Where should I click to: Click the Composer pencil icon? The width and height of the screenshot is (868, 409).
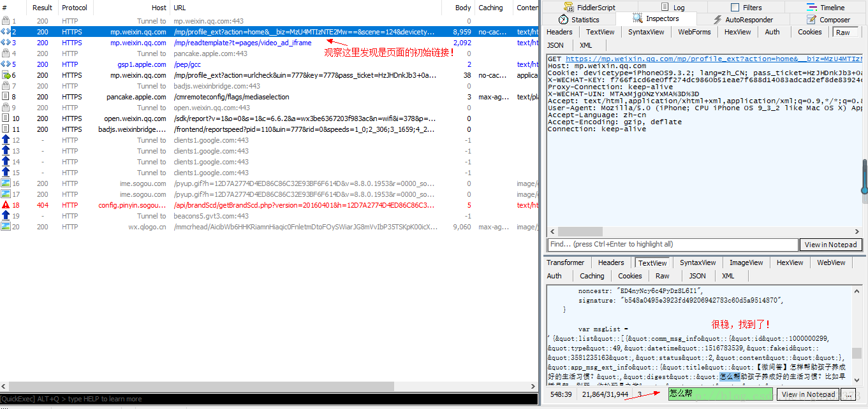point(811,20)
